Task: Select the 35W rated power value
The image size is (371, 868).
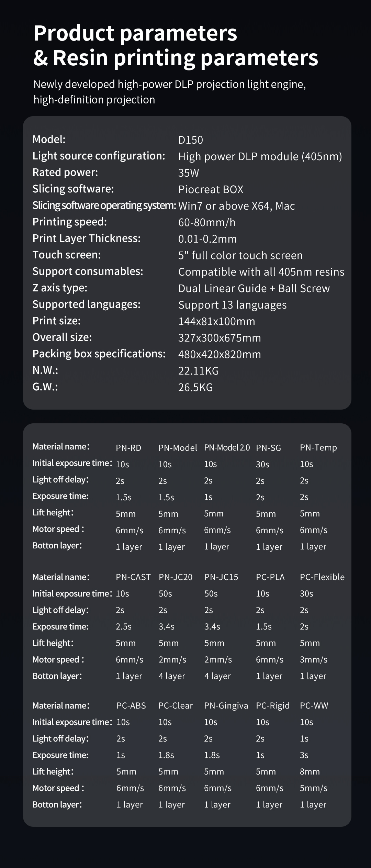Action: pos(189,173)
